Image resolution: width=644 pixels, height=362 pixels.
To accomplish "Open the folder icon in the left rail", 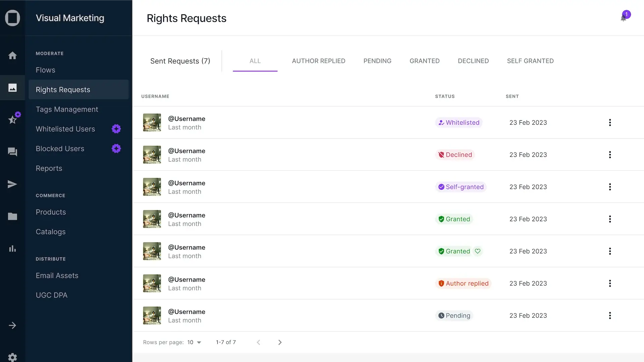I will (12, 217).
